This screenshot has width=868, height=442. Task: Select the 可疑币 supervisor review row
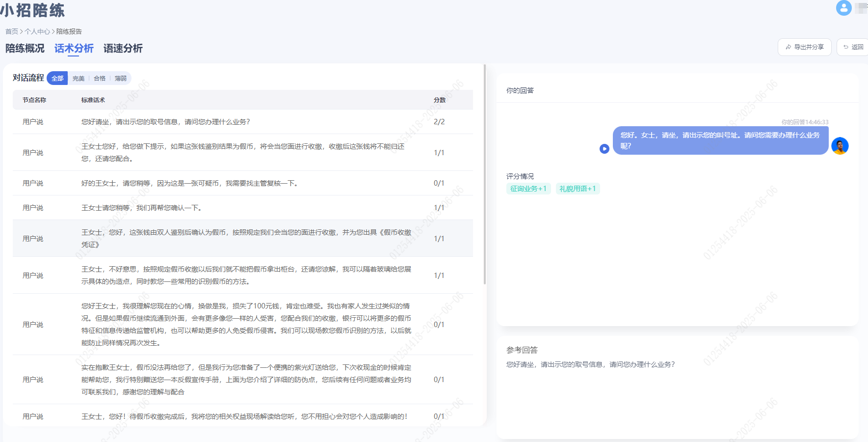[243, 183]
